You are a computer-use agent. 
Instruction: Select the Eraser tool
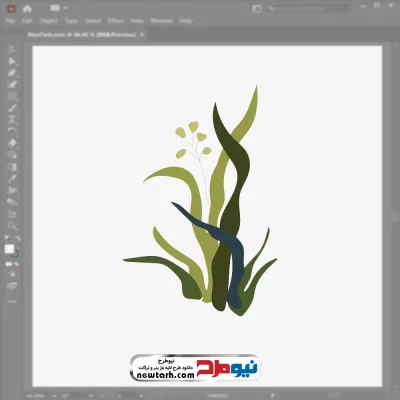tap(12, 143)
